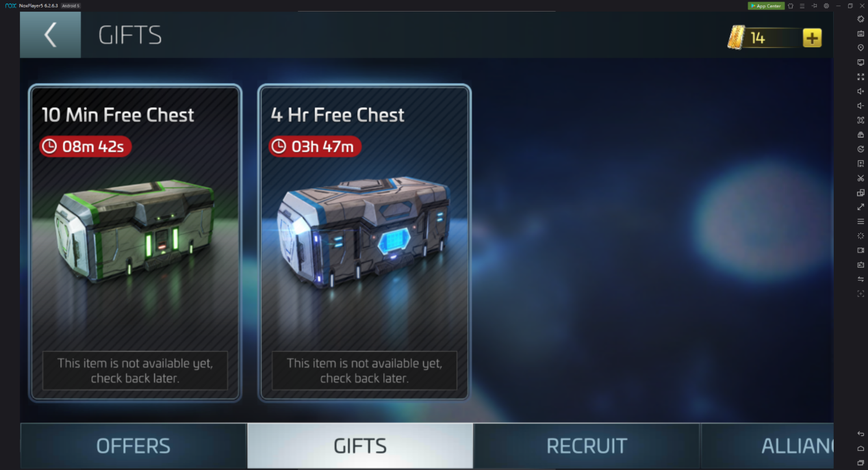Toggle fullscreen in Nox sidebar
The height and width of the screenshot is (470, 868).
[x=860, y=77]
